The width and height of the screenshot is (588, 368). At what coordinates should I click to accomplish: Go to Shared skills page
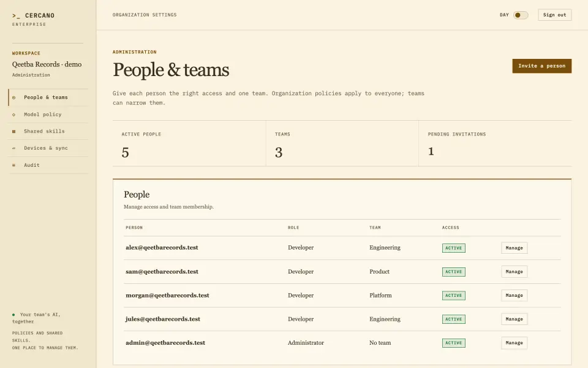[x=48, y=131]
